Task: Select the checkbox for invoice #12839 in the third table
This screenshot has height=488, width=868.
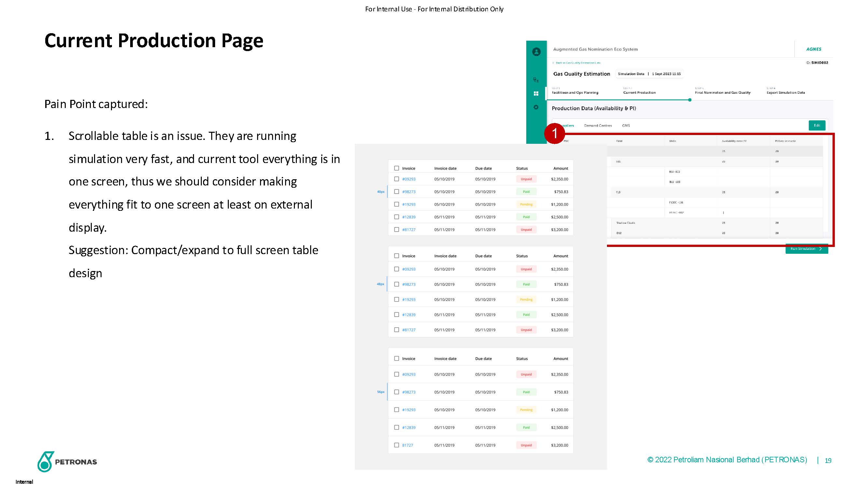Action: click(x=397, y=427)
